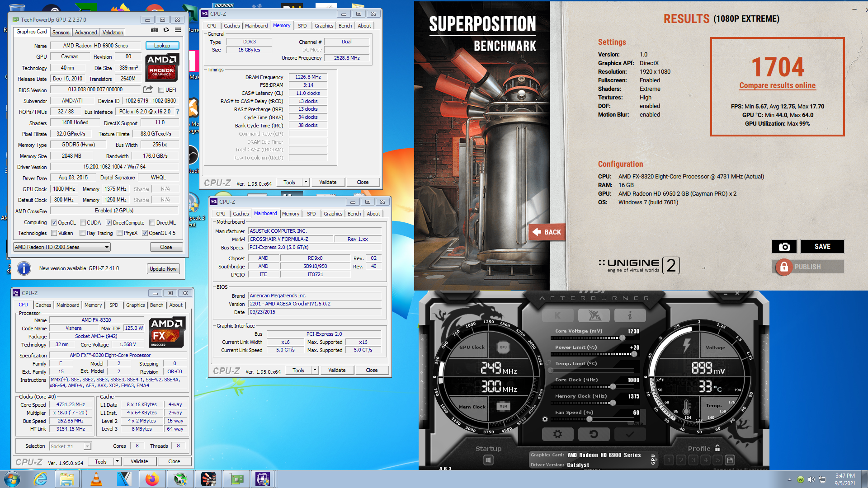This screenshot has width=868, height=488.
Task: Select Afterburner profile slot 3
Action: [x=693, y=460]
